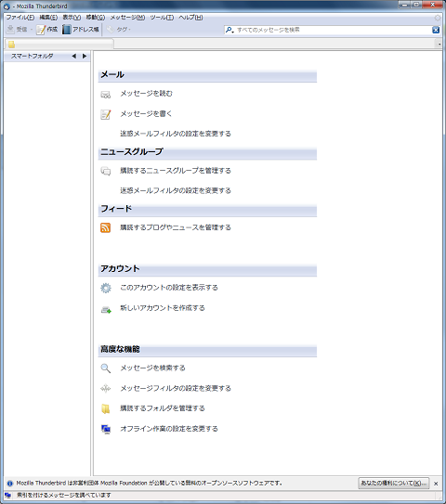Image resolution: width=446 pixels, height=504 pixels.
Task: Click the search messages magnifier icon
Action: tap(106, 368)
